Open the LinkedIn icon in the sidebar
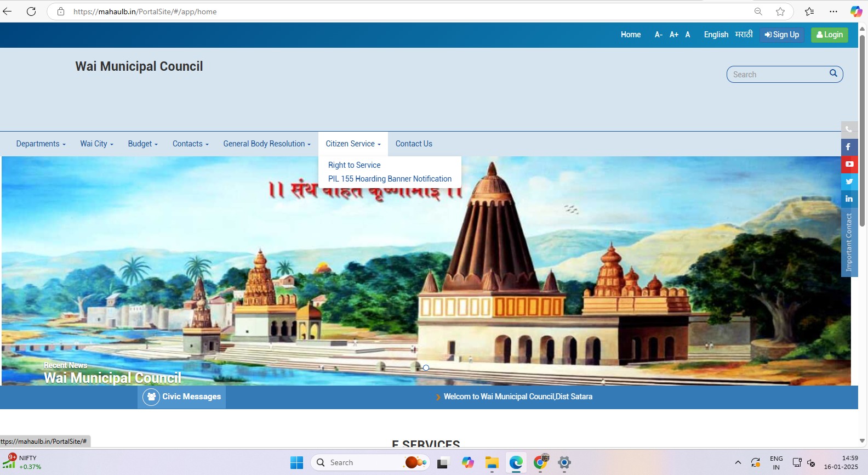This screenshot has height=475, width=868. click(x=849, y=199)
